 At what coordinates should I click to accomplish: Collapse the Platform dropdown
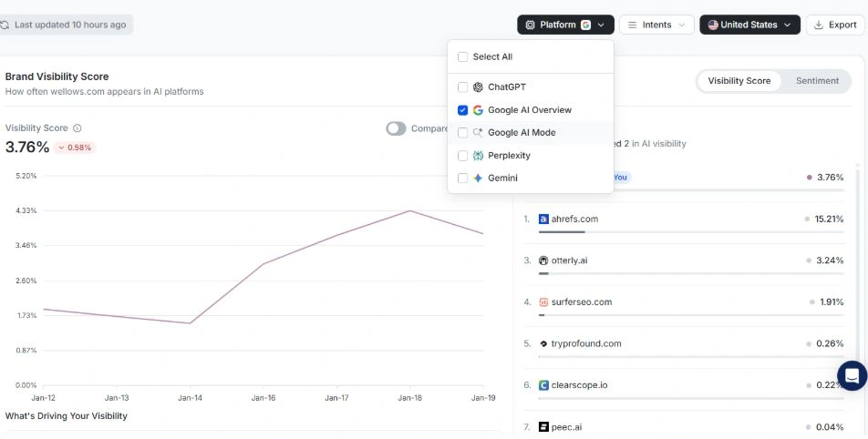565,25
